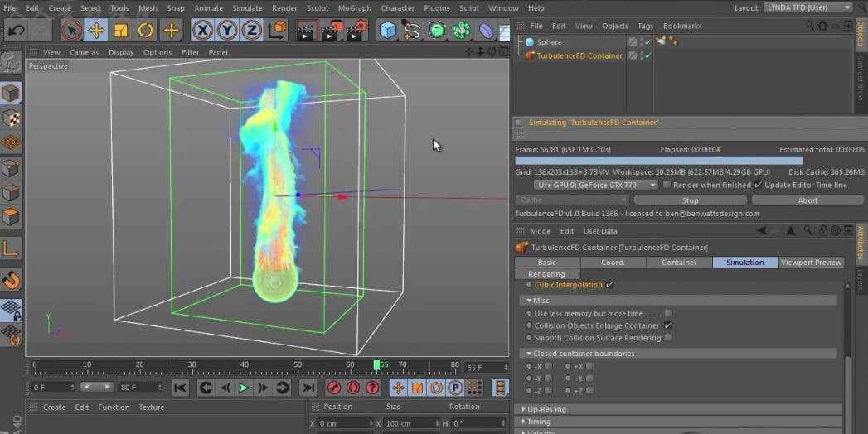This screenshot has height=434, width=868.
Task: Toggle Update Editor Time-line checkbox
Action: coord(758,185)
